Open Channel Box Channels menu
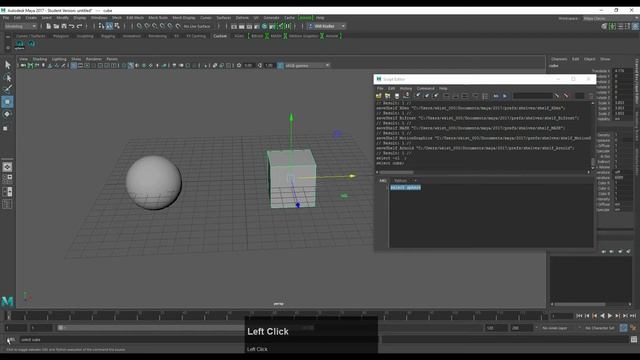 pyautogui.click(x=559, y=59)
